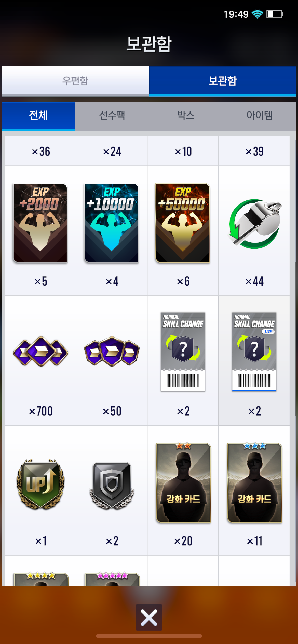Select the two-star 강화 카드
This screenshot has width=298, height=644.
click(183, 482)
